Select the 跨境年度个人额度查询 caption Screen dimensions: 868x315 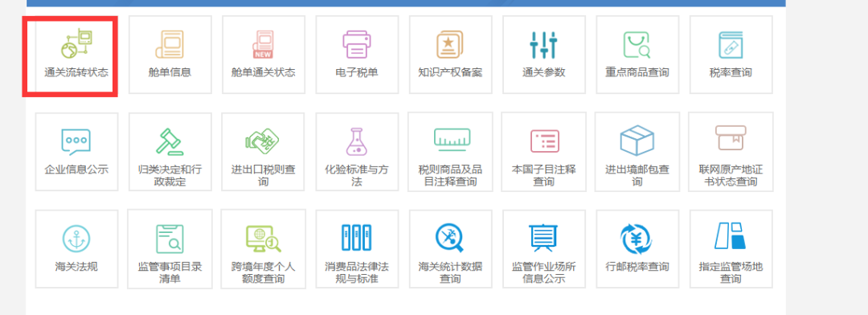[x=264, y=272]
